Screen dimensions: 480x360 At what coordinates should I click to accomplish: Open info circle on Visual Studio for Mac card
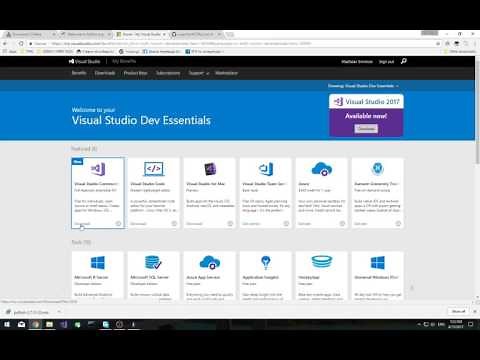(x=230, y=223)
